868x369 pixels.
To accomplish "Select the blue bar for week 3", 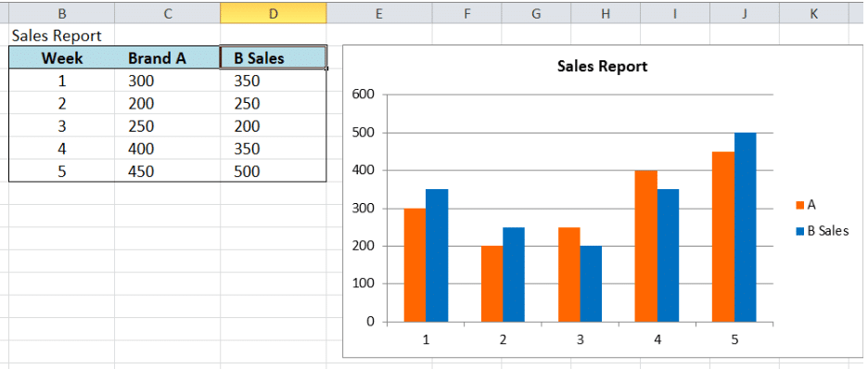I will tap(591, 284).
